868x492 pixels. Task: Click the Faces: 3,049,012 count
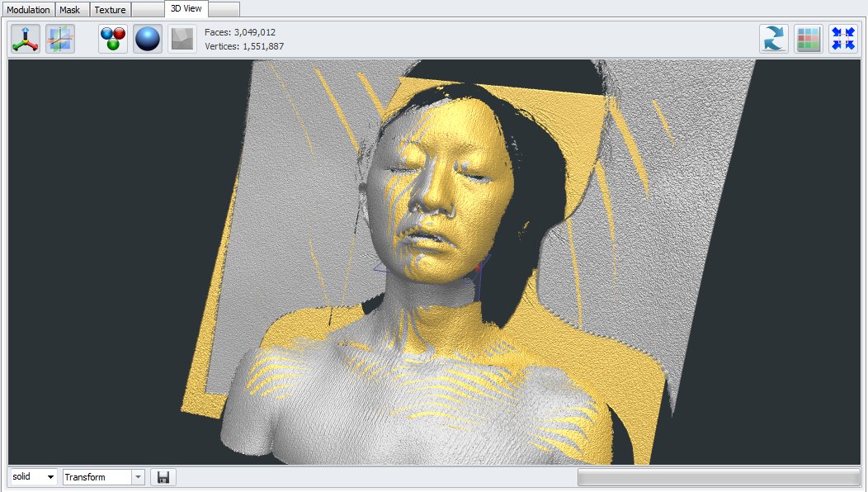[240, 32]
